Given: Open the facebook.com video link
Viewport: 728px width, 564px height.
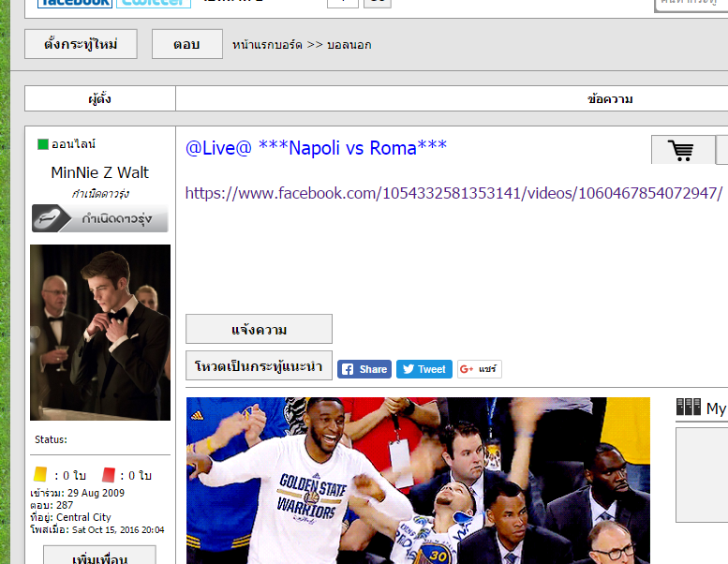Looking at the screenshot, I should 453,193.
